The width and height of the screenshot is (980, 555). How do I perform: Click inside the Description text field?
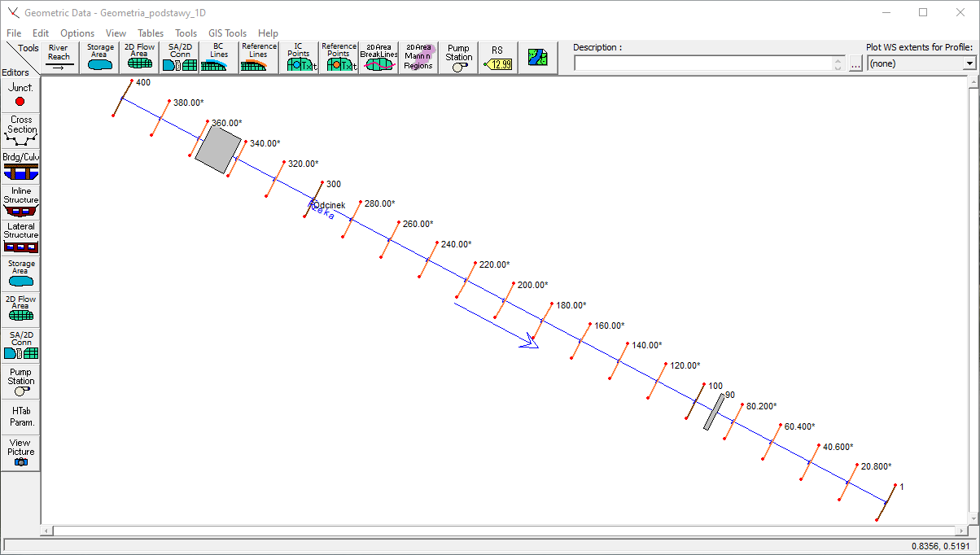click(702, 63)
